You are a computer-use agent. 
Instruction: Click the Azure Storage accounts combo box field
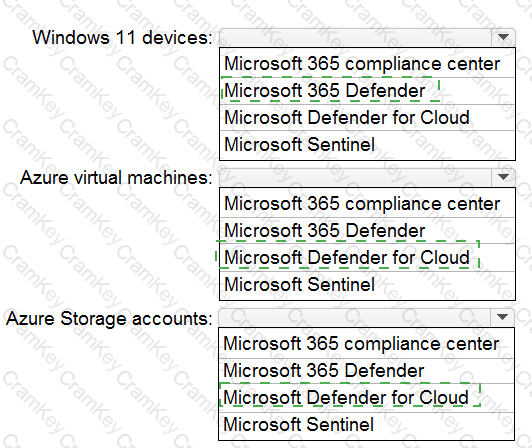click(366, 317)
